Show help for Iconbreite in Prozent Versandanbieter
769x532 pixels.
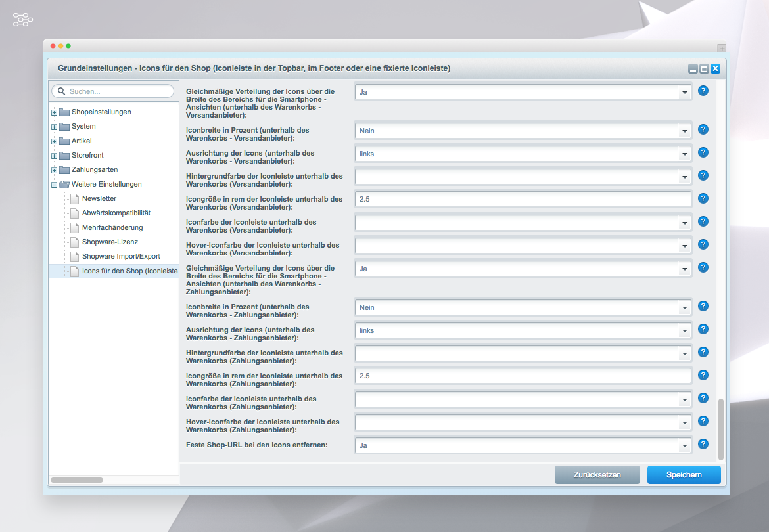pos(703,129)
